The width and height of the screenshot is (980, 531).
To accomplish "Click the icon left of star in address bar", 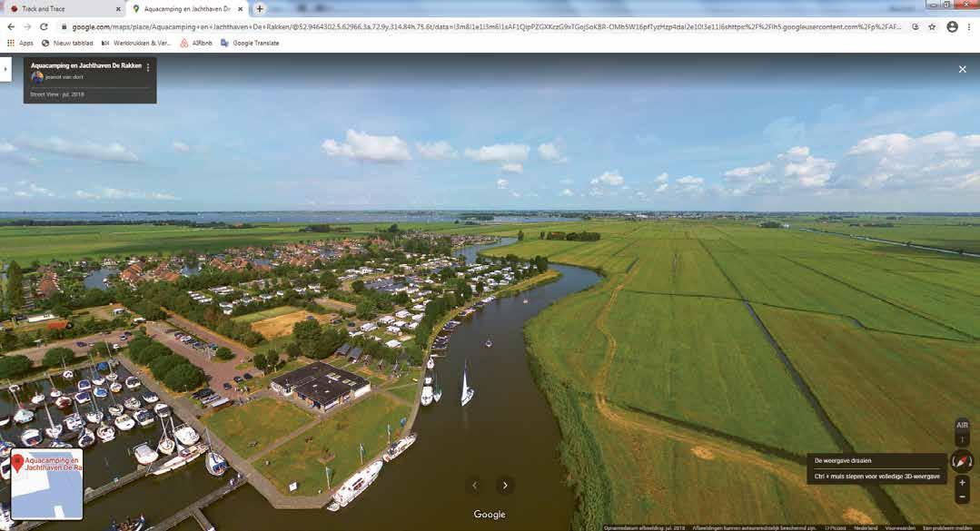I will click(x=915, y=27).
